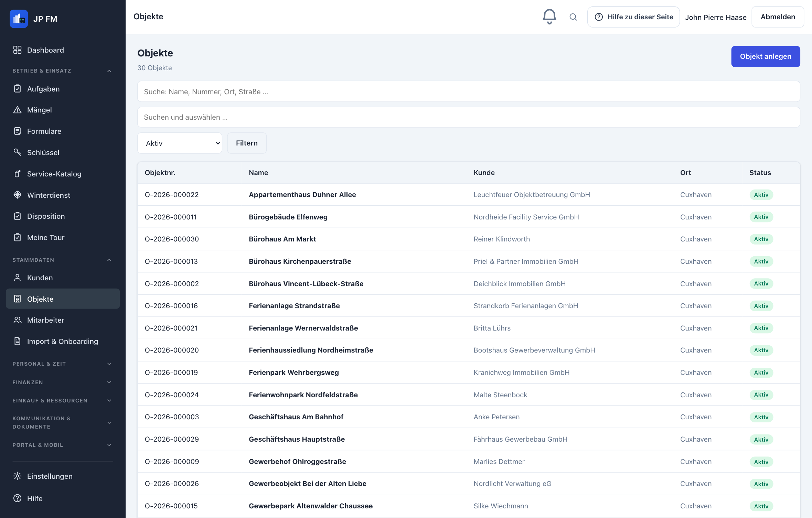
Task: Click the Service-Katalog icon
Action: (x=17, y=174)
